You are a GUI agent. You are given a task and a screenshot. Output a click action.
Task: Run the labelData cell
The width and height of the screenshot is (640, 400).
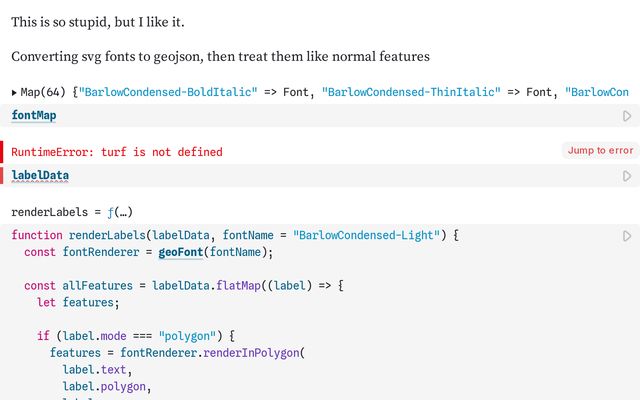pos(627,176)
